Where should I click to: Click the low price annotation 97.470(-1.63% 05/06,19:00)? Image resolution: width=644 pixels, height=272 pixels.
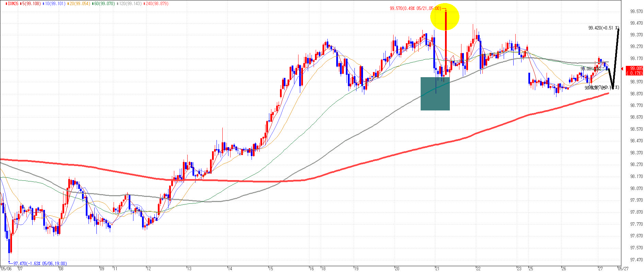click(40, 263)
